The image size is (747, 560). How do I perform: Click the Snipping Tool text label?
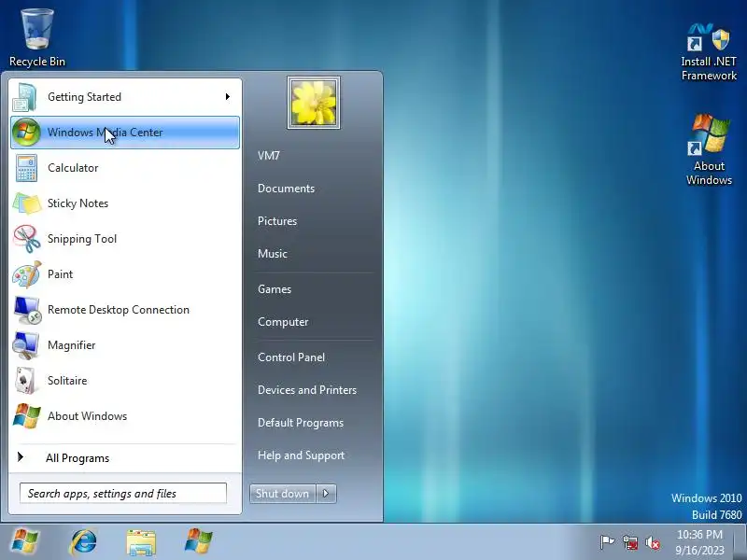pyautogui.click(x=82, y=239)
